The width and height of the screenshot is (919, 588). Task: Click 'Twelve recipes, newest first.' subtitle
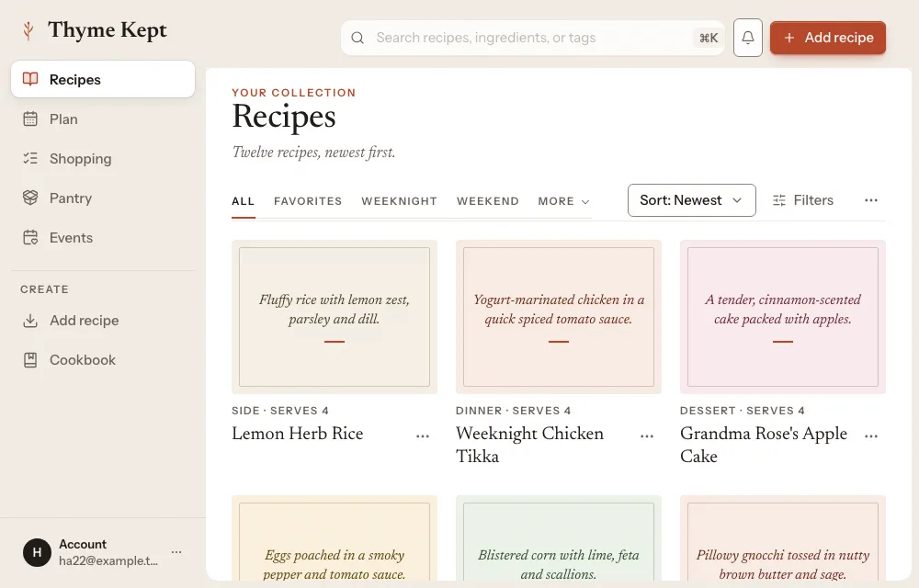tap(313, 153)
